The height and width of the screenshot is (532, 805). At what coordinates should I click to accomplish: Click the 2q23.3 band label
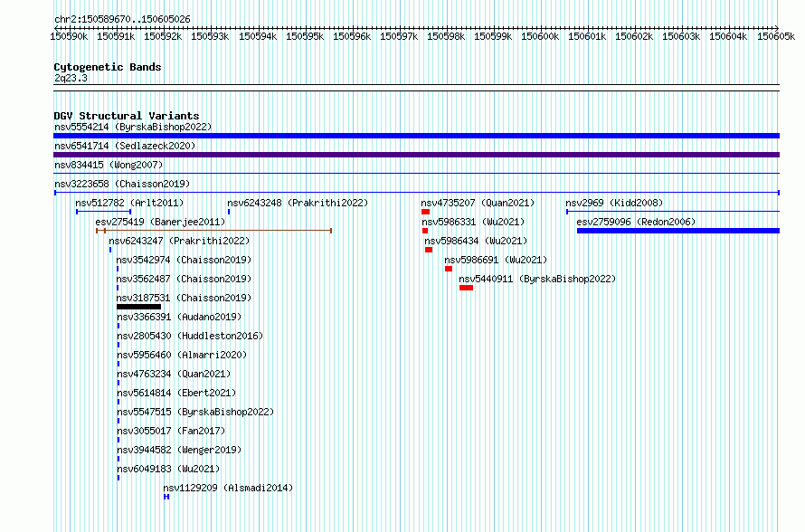click(71, 78)
